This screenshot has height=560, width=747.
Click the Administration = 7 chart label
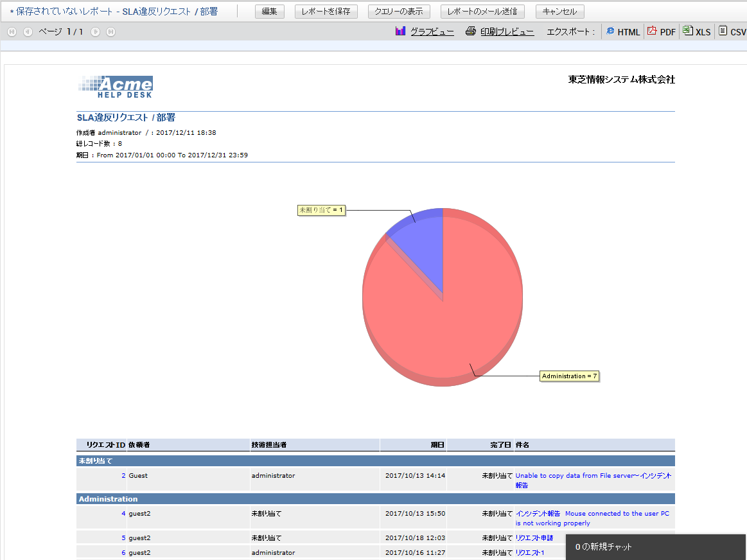tap(569, 376)
